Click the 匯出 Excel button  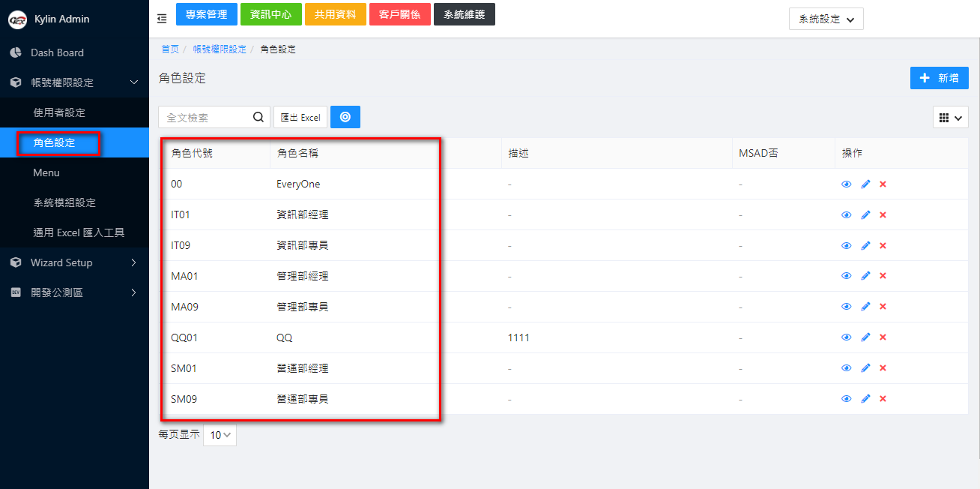coord(300,118)
